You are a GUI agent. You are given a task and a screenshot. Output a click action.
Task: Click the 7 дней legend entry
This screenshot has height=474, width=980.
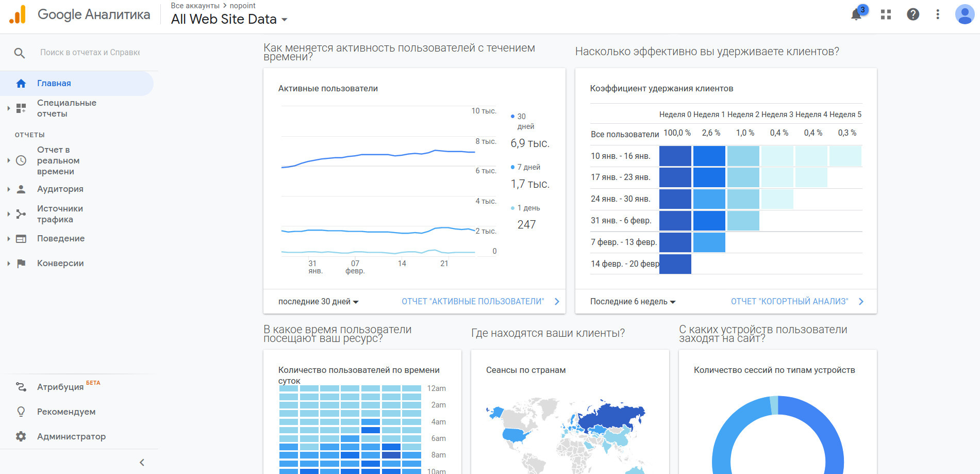525,167
